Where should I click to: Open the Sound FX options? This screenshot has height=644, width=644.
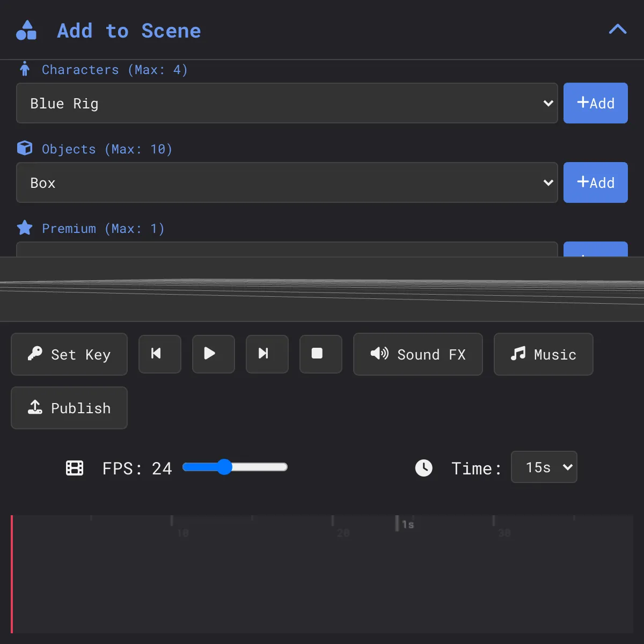pyautogui.click(x=418, y=354)
